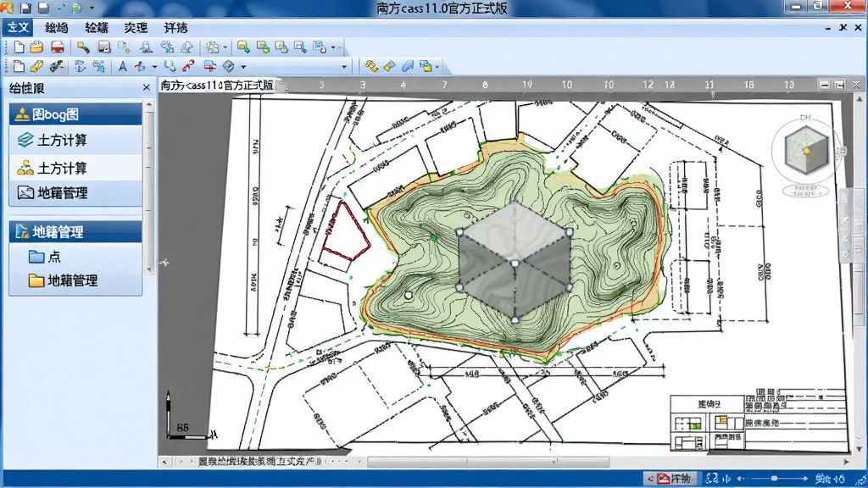Click the grey diamond icon in second toolbar row
Viewport: 868px width, 488px height.
pos(229,66)
